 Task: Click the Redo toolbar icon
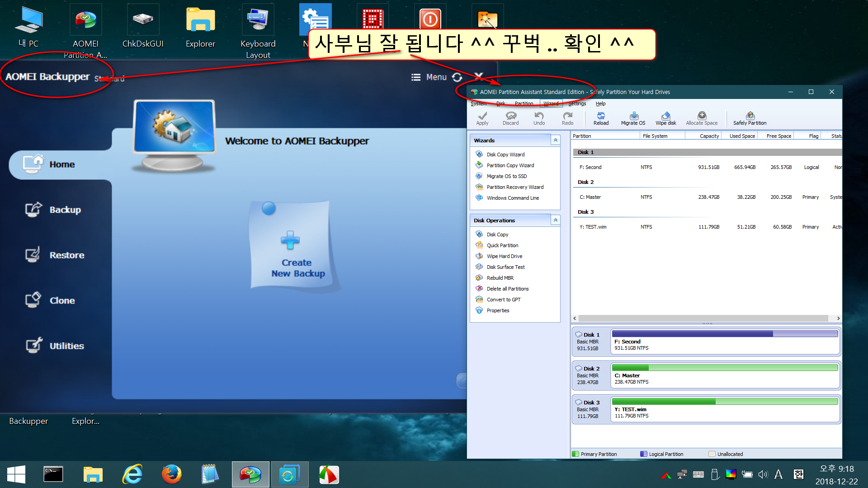[567, 118]
